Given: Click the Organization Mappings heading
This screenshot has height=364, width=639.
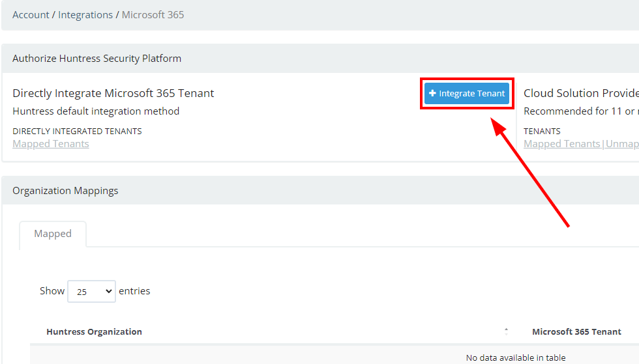Looking at the screenshot, I should click(65, 191).
